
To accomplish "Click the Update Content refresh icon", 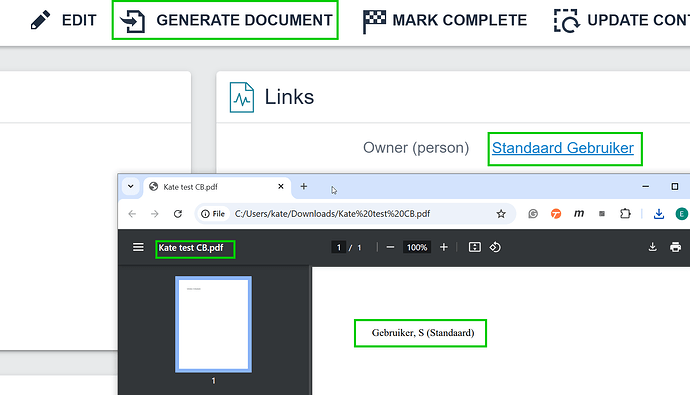I will click(x=566, y=21).
